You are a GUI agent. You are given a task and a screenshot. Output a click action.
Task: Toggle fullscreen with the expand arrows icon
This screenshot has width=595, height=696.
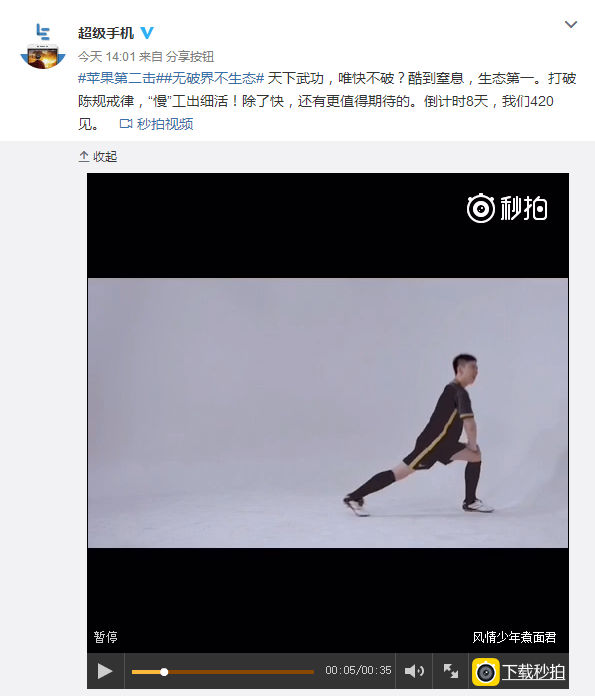pos(451,671)
